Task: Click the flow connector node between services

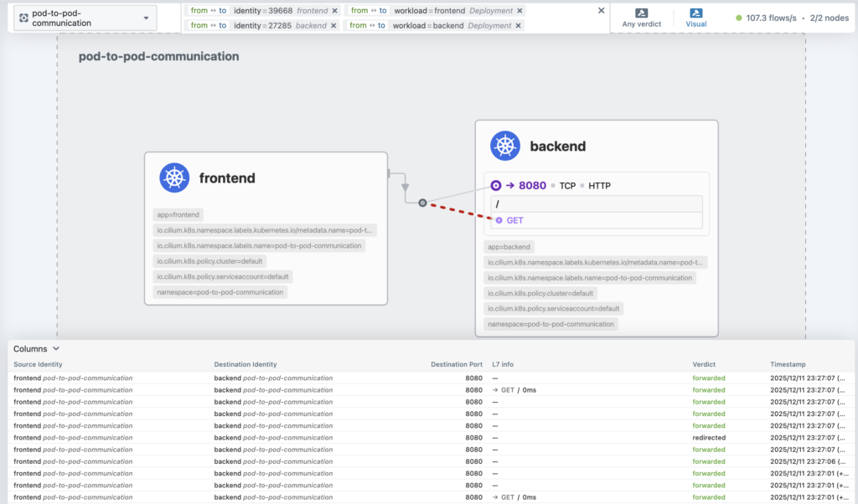Action: 422,203
